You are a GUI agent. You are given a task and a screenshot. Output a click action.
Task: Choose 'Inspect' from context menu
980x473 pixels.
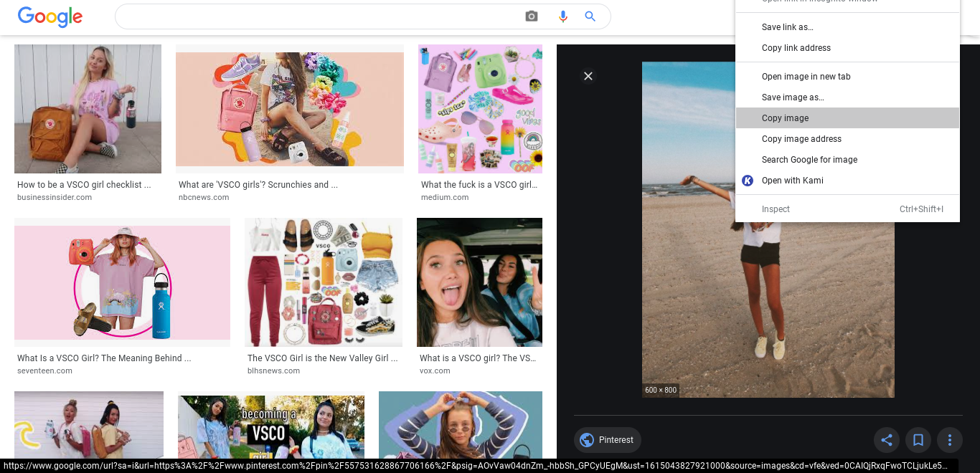848,209
